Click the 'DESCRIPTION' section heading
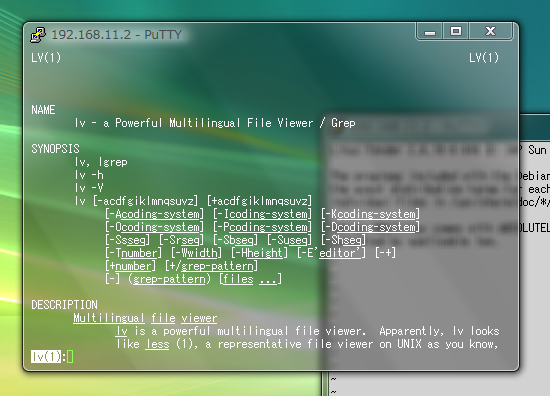Image resolution: width=550 pixels, height=396 pixels. (x=65, y=304)
